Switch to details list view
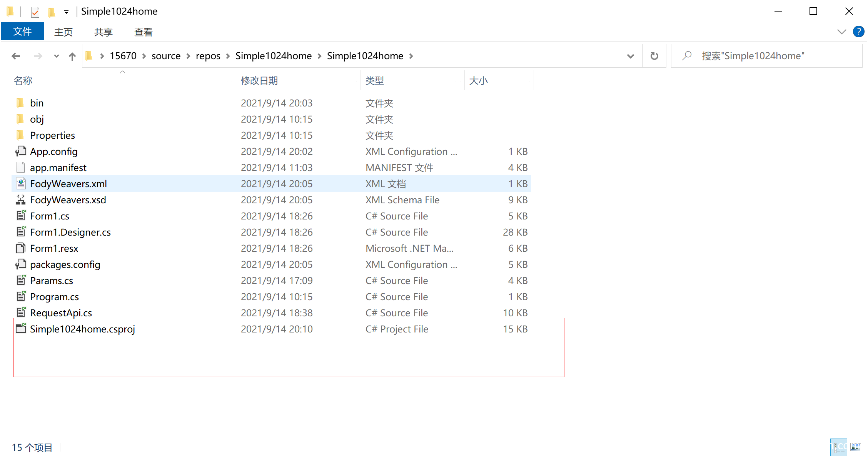The width and height of the screenshot is (868, 457). (839, 447)
